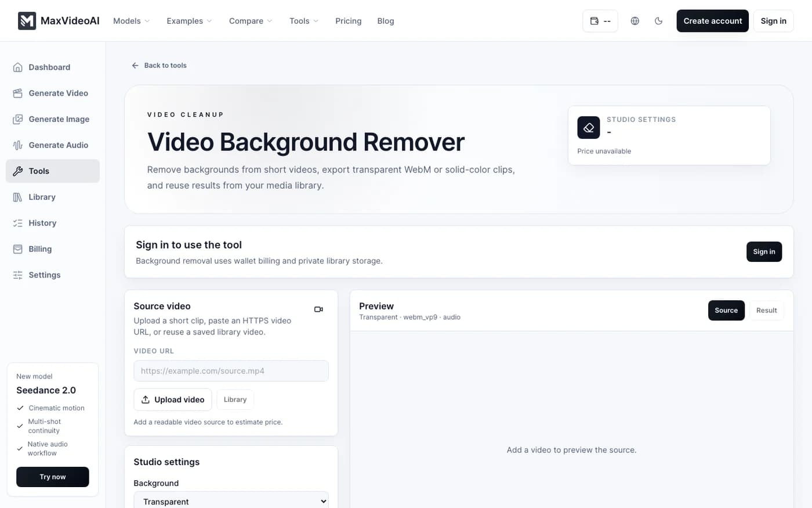Open Generate Image in sidebar
This screenshot has width=812, height=508.
(x=53, y=119)
